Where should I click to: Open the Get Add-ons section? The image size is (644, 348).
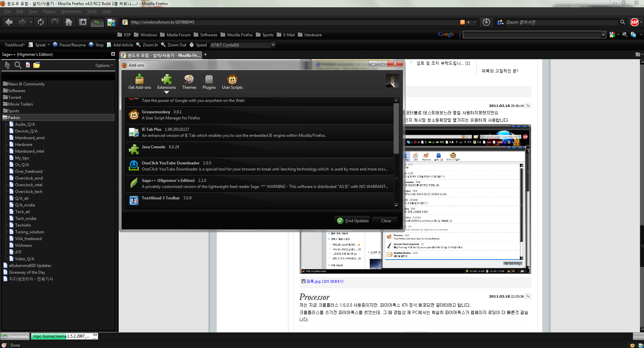[x=139, y=82]
